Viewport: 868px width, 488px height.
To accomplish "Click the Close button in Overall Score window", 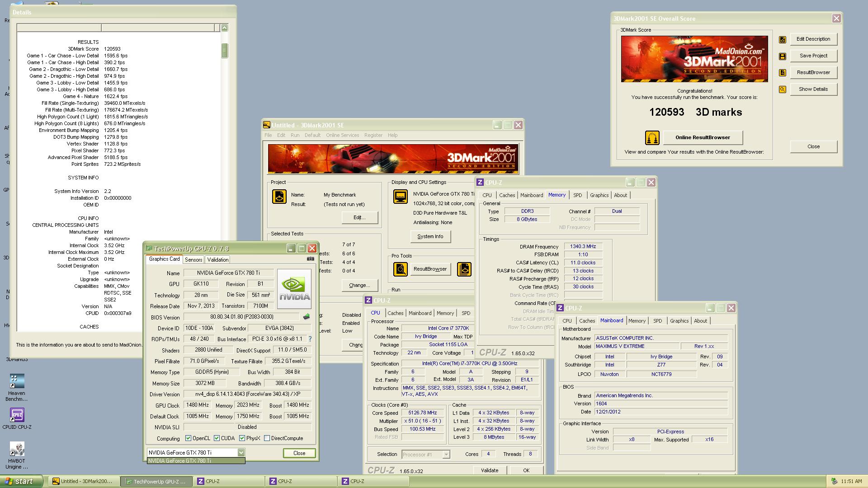I will 813,147.
